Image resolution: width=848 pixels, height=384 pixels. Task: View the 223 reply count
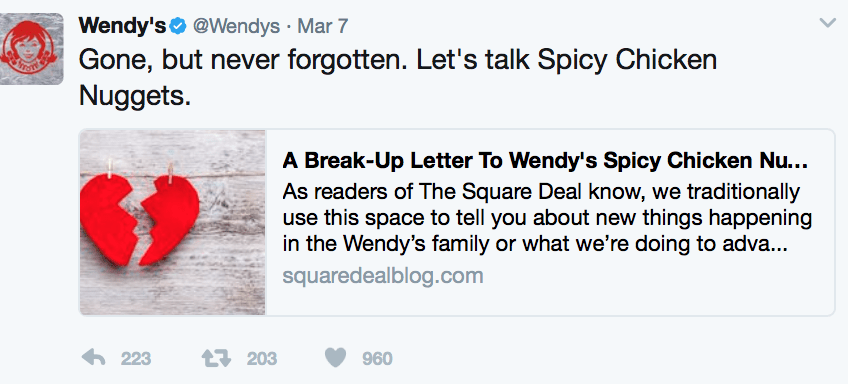[x=136, y=359]
